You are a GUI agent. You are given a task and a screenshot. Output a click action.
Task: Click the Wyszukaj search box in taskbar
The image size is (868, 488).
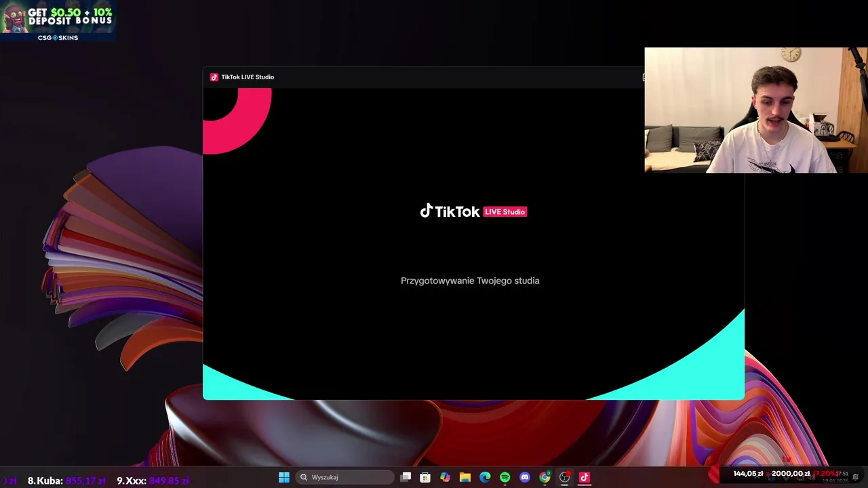click(344, 477)
